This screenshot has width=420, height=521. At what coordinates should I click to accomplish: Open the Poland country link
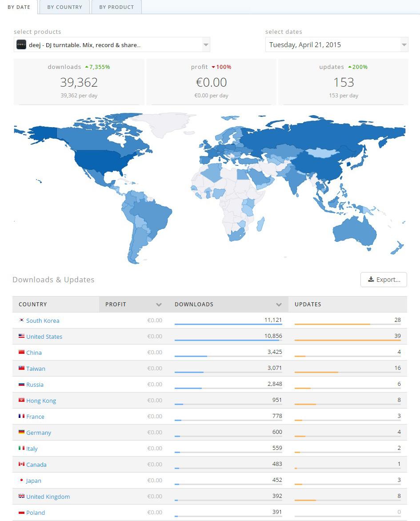36,513
